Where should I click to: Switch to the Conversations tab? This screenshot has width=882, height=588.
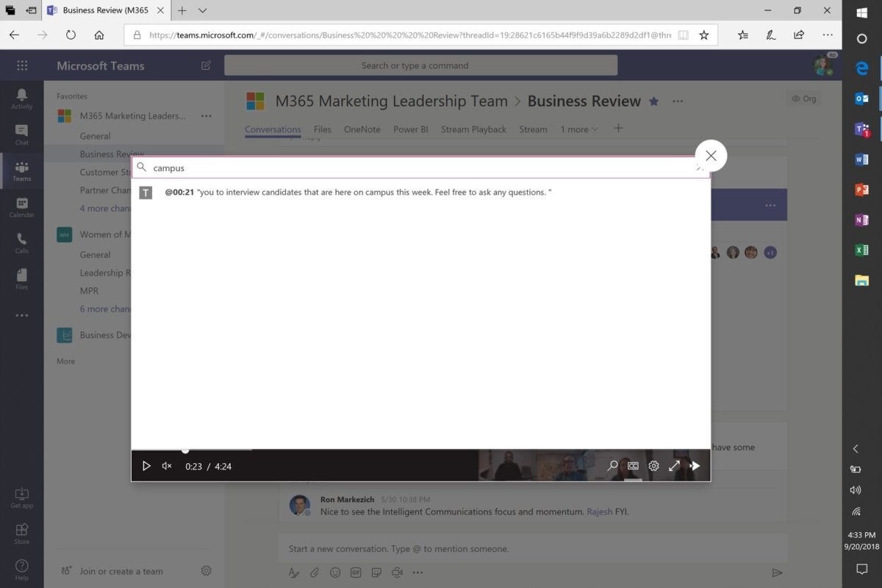tap(273, 129)
